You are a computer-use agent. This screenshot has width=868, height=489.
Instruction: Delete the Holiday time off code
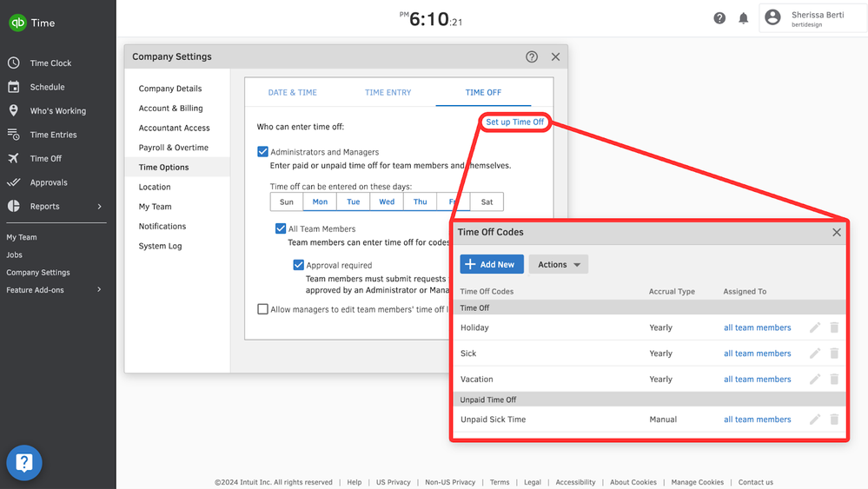834,327
